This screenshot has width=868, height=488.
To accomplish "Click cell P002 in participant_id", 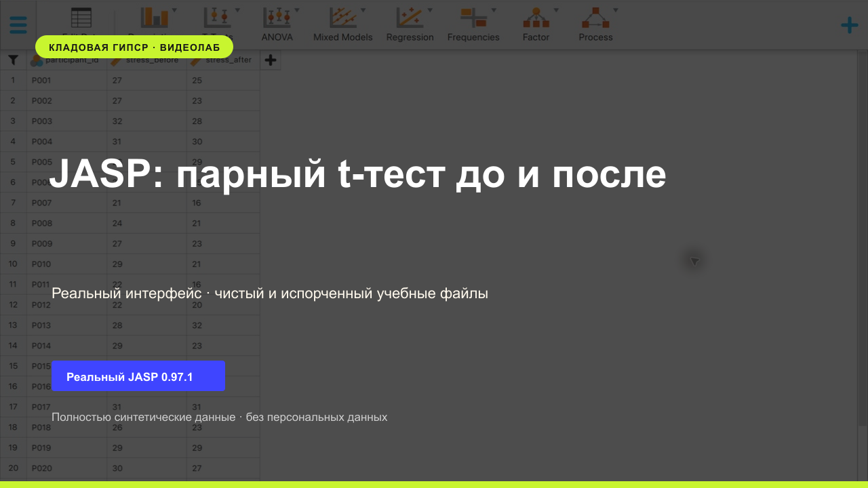I will pyautogui.click(x=66, y=100).
